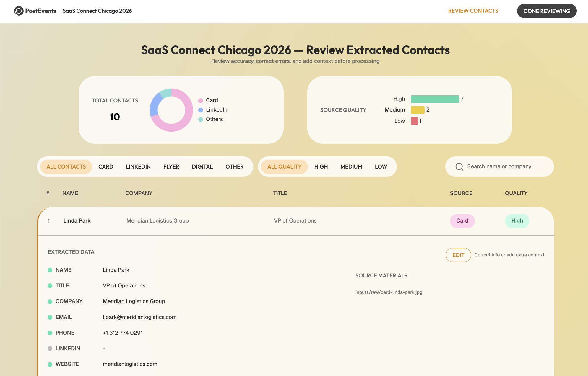588x376 pixels.
Task: Filter contacts by LINKEDIN source
Action: [138, 167]
